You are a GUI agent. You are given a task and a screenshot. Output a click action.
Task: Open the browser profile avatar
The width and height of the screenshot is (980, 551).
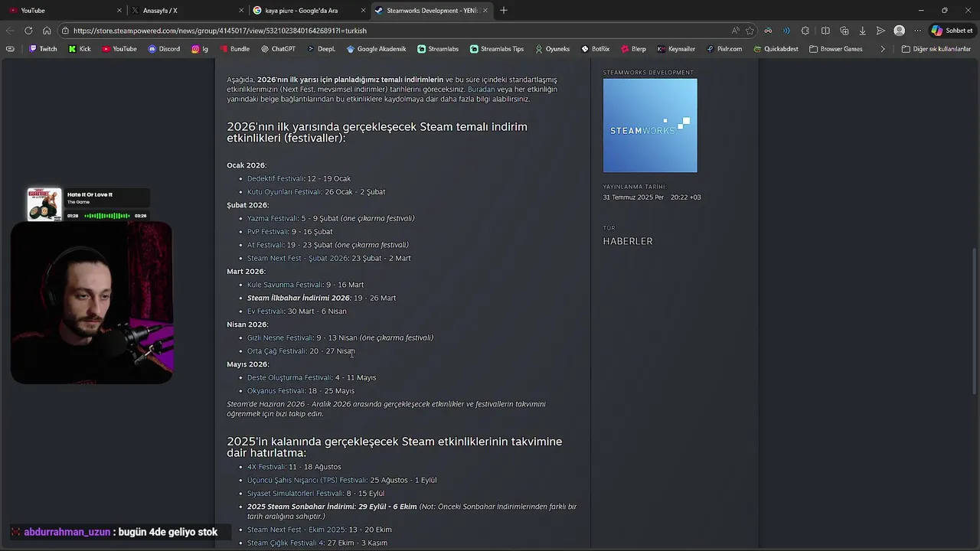(900, 31)
